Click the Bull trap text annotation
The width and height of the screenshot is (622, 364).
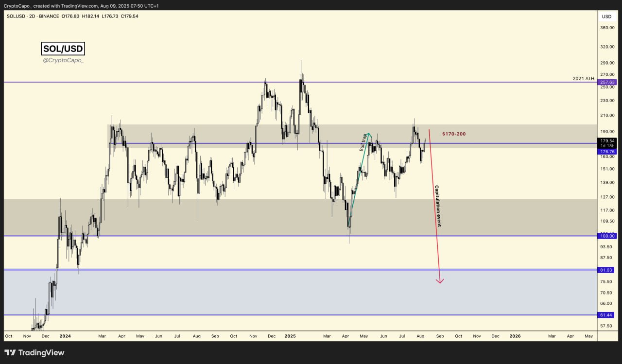pos(363,142)
